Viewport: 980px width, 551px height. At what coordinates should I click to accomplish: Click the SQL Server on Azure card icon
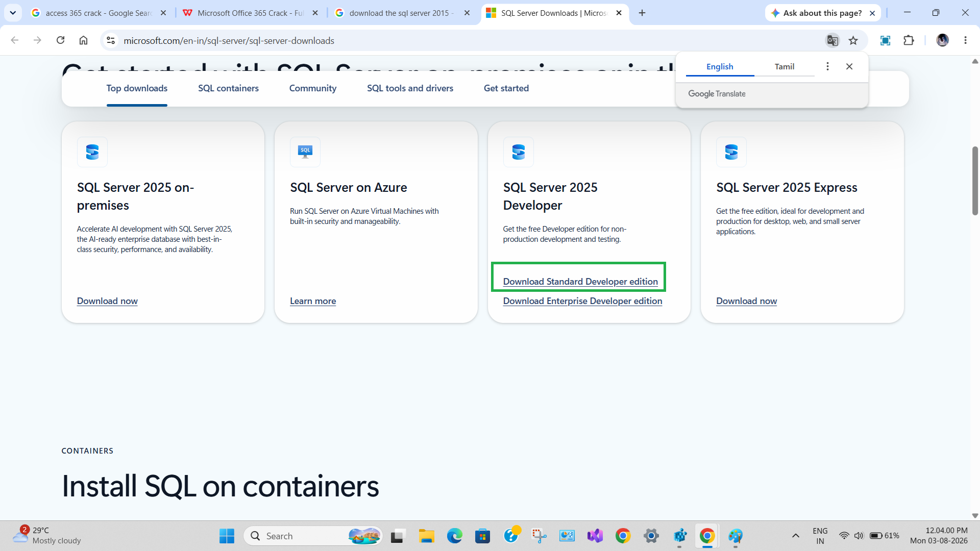point(305,152)
